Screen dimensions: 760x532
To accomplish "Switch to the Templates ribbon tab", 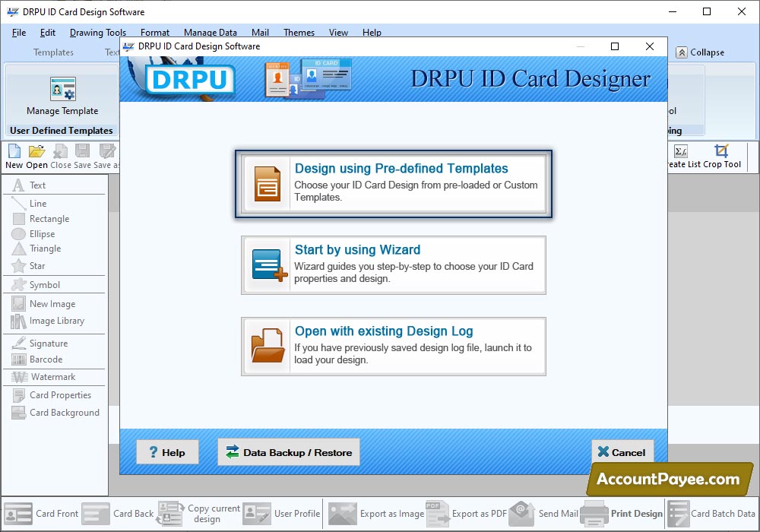I will [53, 52].
